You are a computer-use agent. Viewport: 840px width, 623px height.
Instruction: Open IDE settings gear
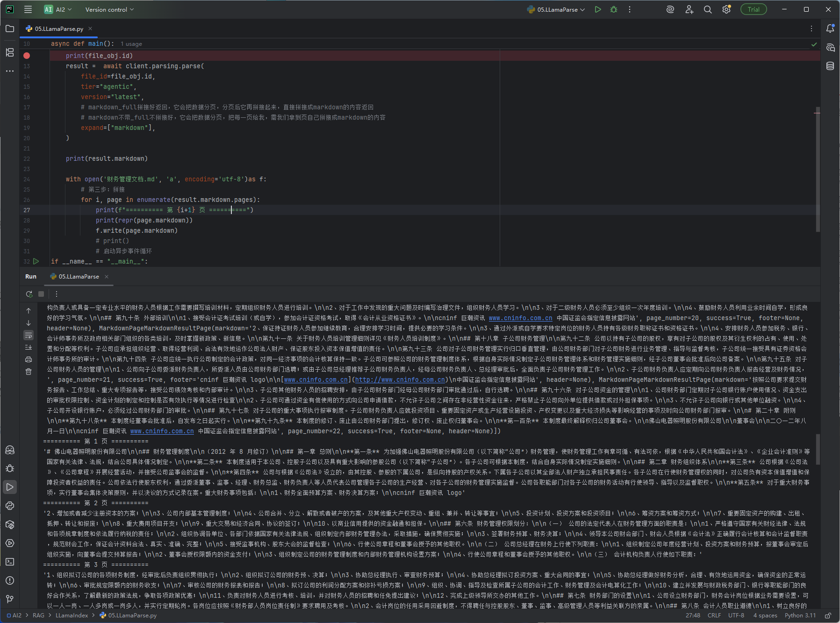pyautogui.click(x=726, y=9)
